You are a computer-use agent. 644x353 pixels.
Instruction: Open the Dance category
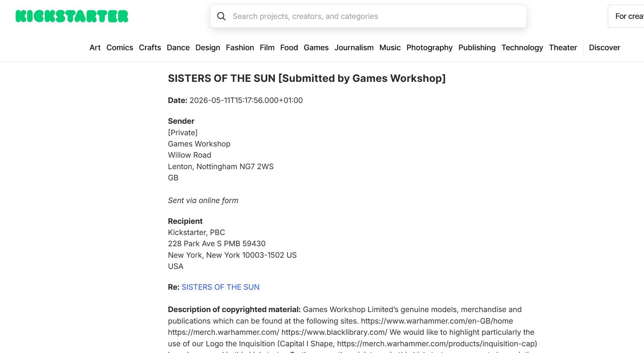[178, 48]
